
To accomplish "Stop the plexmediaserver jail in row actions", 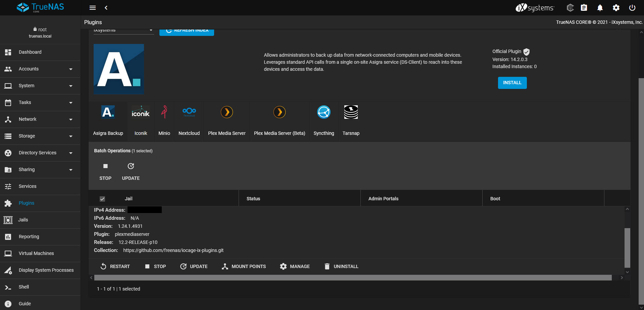I will (155, 266).
